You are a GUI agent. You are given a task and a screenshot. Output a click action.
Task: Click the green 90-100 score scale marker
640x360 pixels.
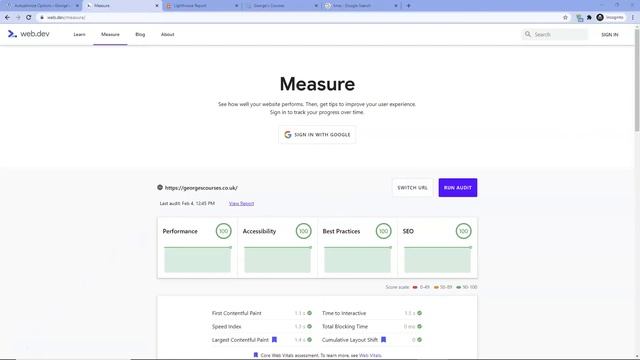[459, 287]
